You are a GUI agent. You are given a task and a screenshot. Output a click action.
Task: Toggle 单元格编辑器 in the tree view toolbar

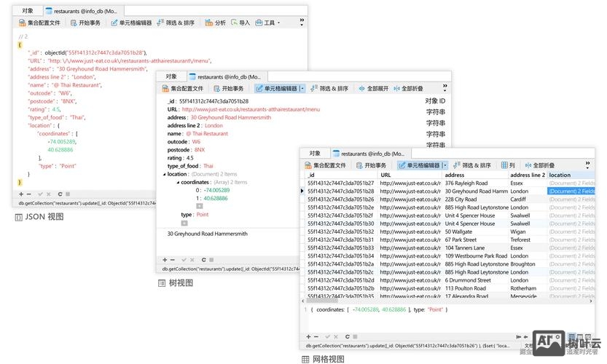click(280, 88)
